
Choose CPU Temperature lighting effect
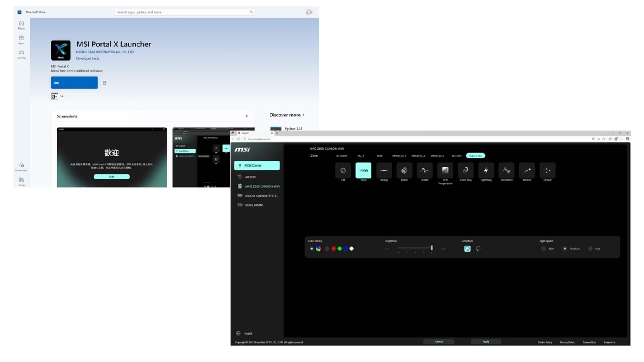pos(445,170)
